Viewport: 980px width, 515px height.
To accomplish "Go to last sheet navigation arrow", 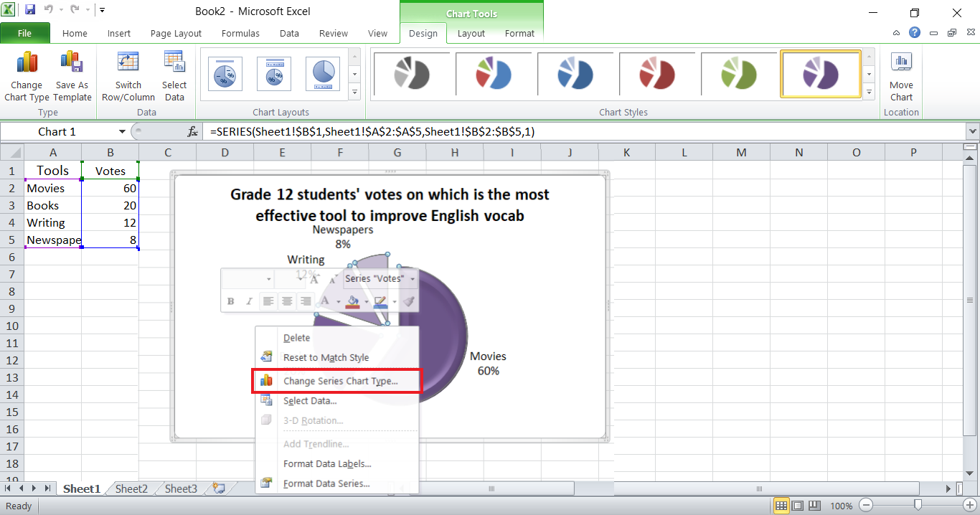I will point(47,488).
